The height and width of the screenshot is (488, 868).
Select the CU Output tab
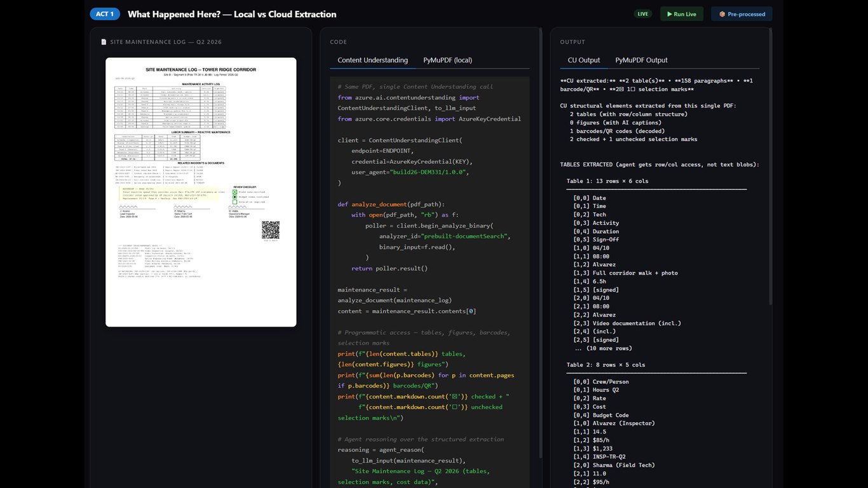click(x=584, y=60)
